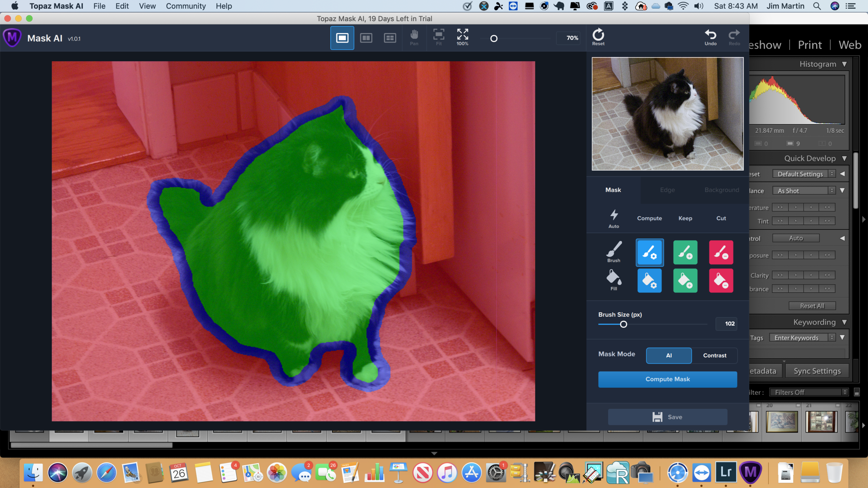Viewport: 868px width, 488px height.
Task: Set Mask Mode to Contrast
Action: [714, 355]
